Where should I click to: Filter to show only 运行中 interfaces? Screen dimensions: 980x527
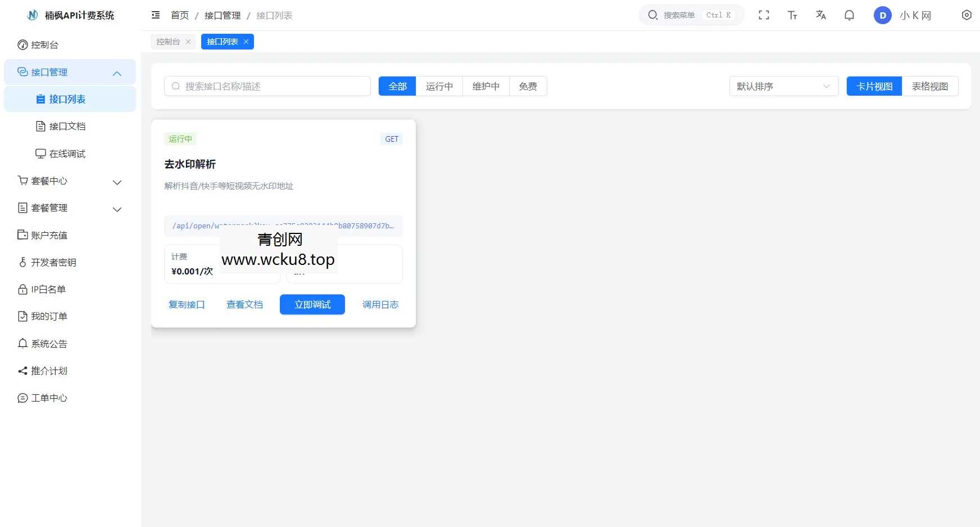(439, 86)
